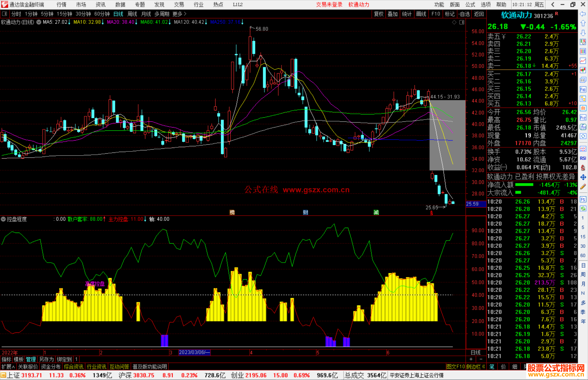Click the left arrow back icon in right sidebar
This screenshot has width=588, height=380.
pyautogui.click(x=583, y=14)
